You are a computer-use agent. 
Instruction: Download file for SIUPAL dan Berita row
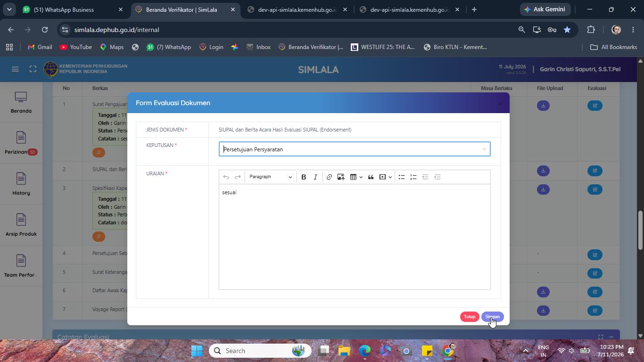[x=543, y=171]
